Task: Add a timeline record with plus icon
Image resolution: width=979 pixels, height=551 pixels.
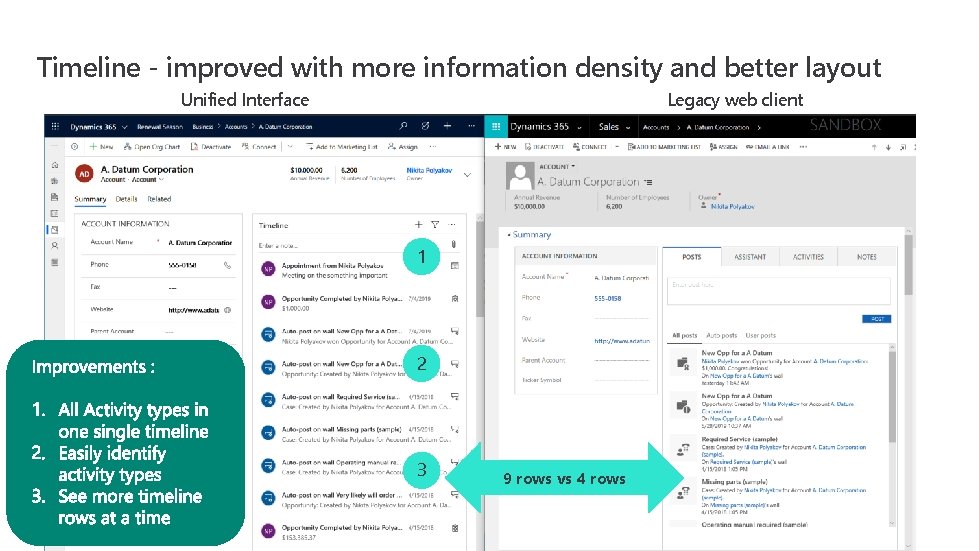Action: tap(418, 225)
